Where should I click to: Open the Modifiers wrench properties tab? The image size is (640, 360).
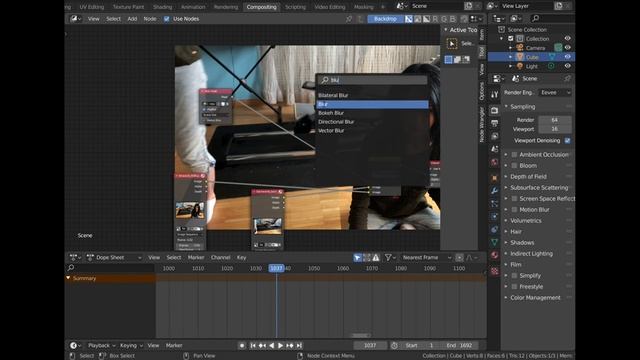[495, 191]
